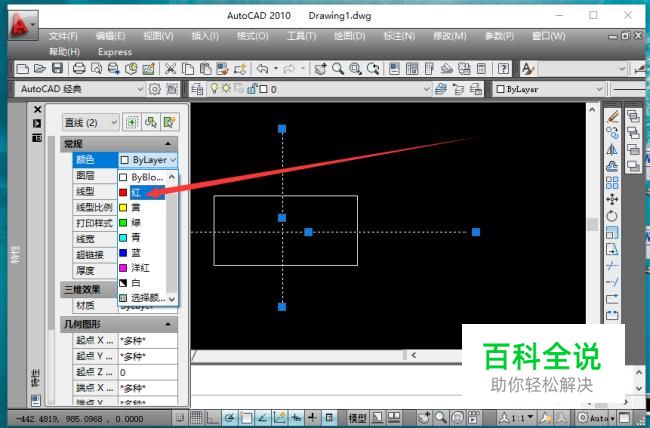Open the 直线 (2) object type dropdown
The height and width of the screenshot is (428, 650).
click(x=91, y=122)
